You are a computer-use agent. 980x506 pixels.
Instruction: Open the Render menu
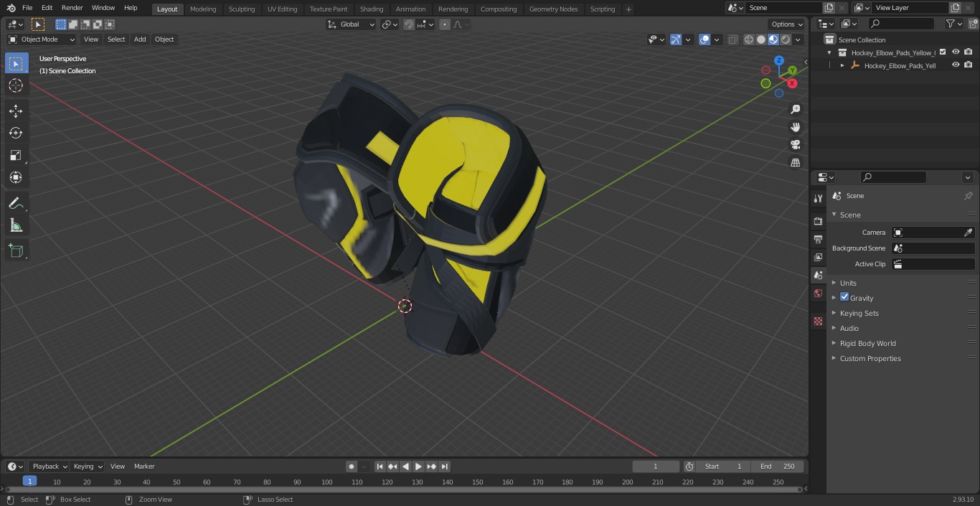pos(72,8)
